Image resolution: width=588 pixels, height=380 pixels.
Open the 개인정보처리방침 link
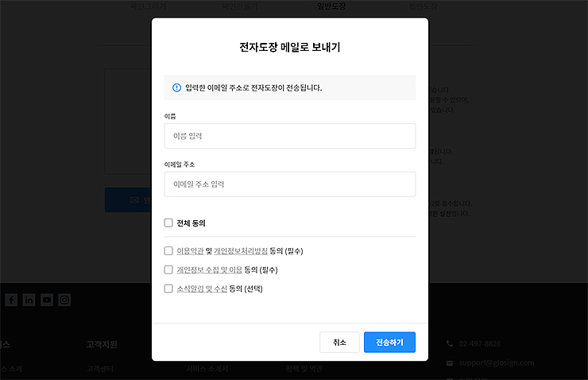point(241,251)
